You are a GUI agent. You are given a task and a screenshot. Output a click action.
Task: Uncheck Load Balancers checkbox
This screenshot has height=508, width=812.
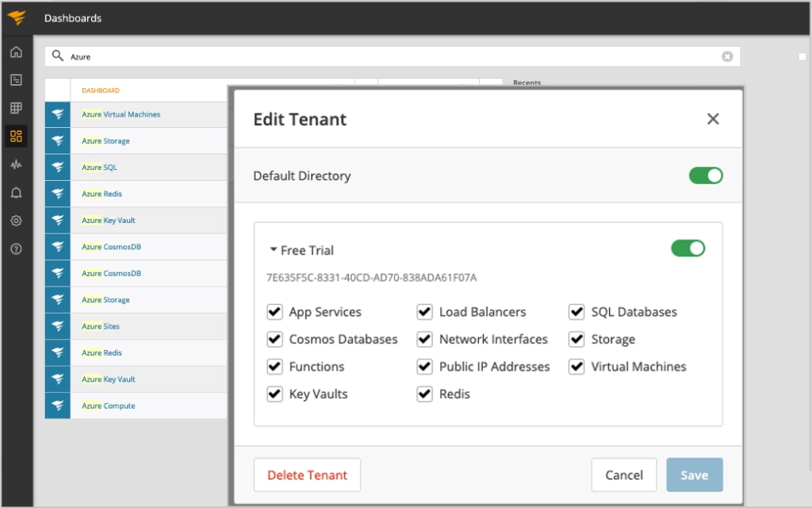(x=425, y=311)
